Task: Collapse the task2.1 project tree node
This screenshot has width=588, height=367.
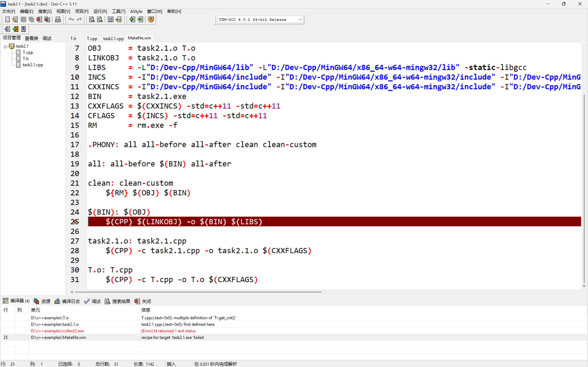Action: point(5,46)
